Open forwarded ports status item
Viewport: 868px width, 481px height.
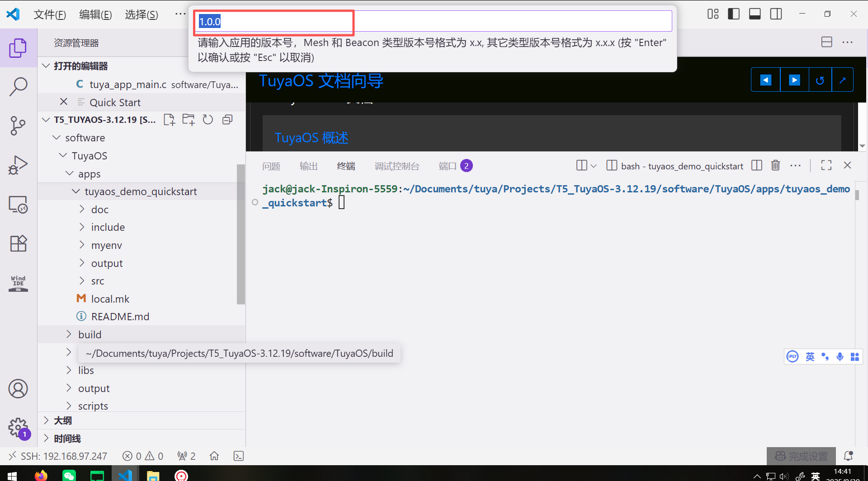(x=187, y=456)
